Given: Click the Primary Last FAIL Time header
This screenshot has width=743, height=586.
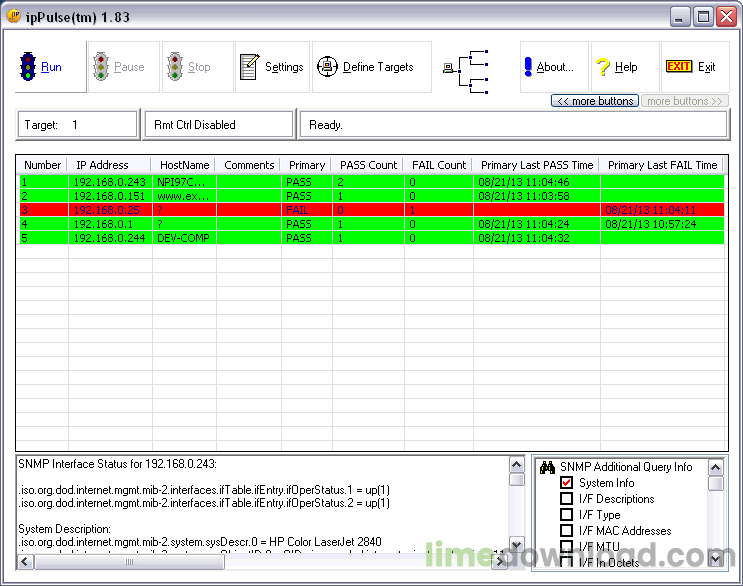Looking at the screenshot, I should (662, 165).
